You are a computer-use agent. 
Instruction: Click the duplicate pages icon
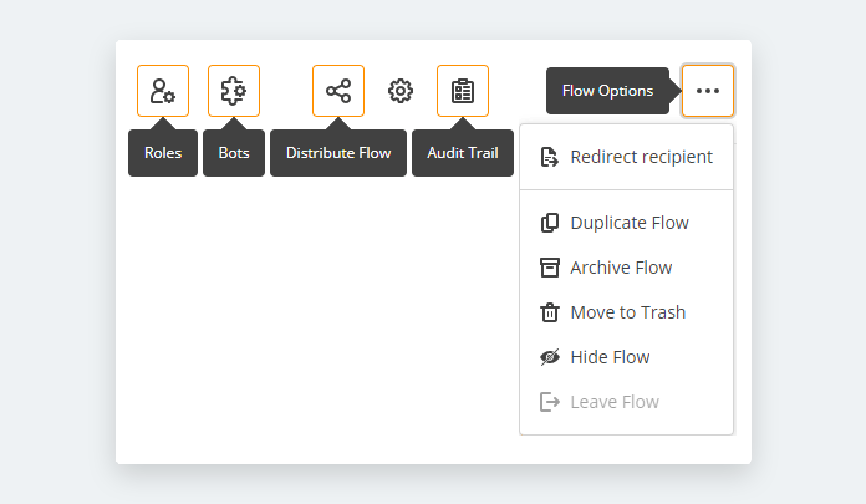(x=549, y=223)
